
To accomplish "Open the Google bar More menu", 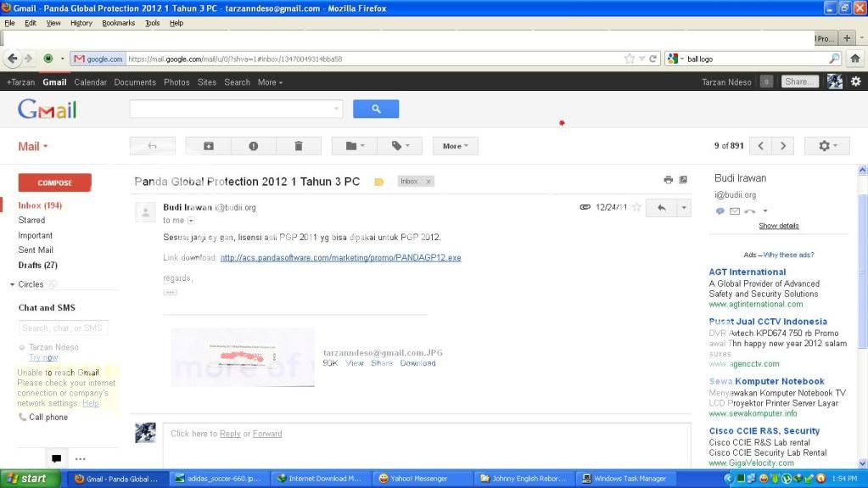I will coord(270,82).
